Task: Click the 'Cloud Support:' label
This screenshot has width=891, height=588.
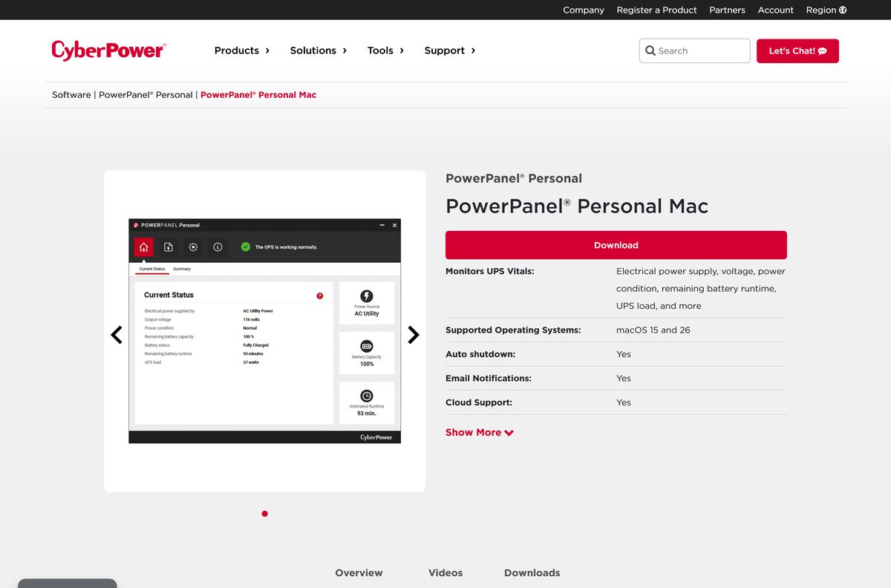Action: [480, 402]
